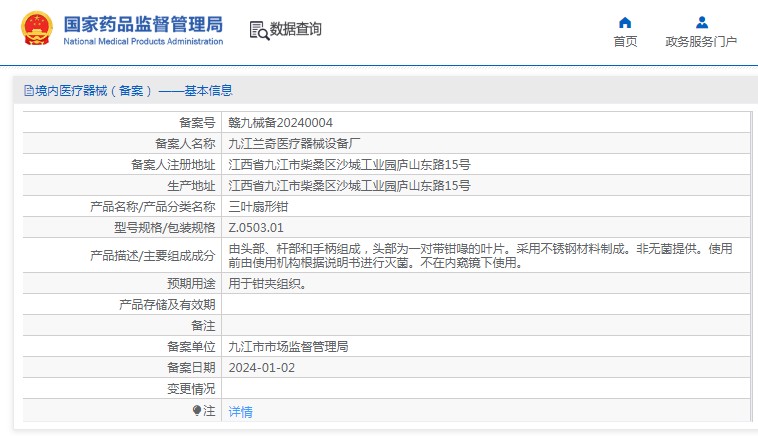Screen dimensions: 758x436
Task: Click the 变更情况 label
Action: (191, 389)
